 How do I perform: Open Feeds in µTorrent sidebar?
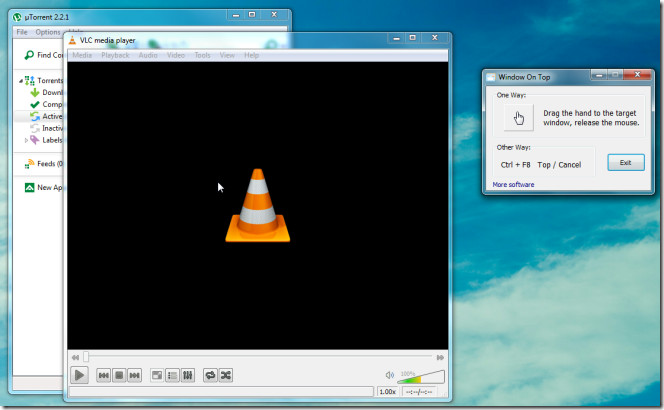point(44,164)
